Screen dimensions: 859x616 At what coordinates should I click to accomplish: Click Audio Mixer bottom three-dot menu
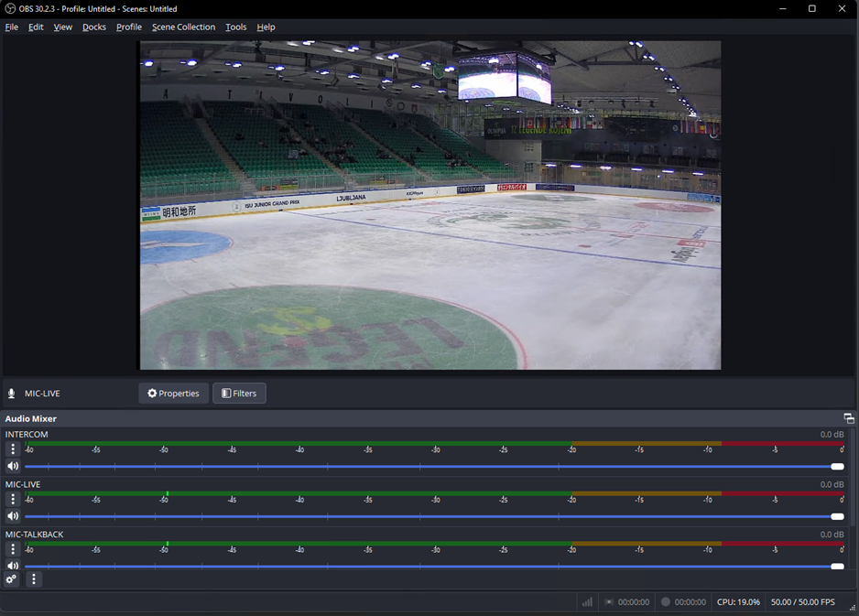(34, 579)
